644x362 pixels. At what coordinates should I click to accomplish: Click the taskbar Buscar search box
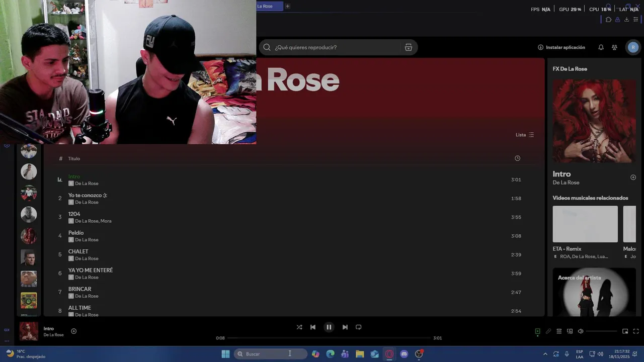(270, 354)
